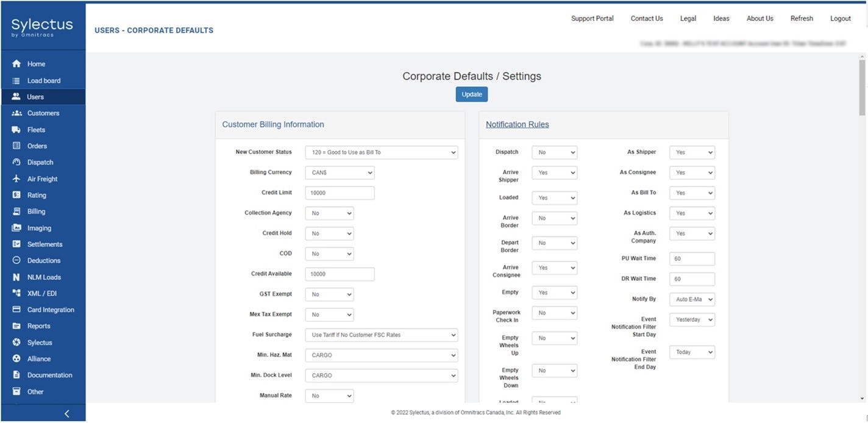Open Billing Currency dropdown
The height and width of the screenshot is (423, 868).
[340, 172]
